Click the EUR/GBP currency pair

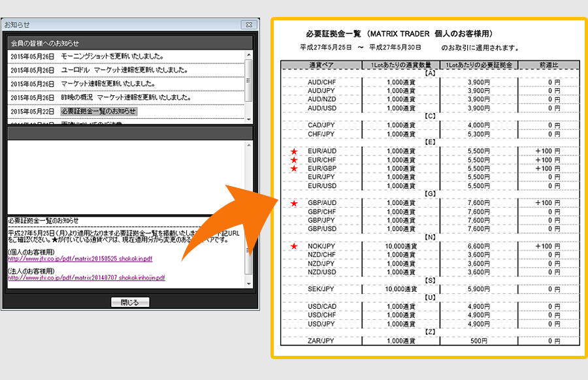click(322, 168)
